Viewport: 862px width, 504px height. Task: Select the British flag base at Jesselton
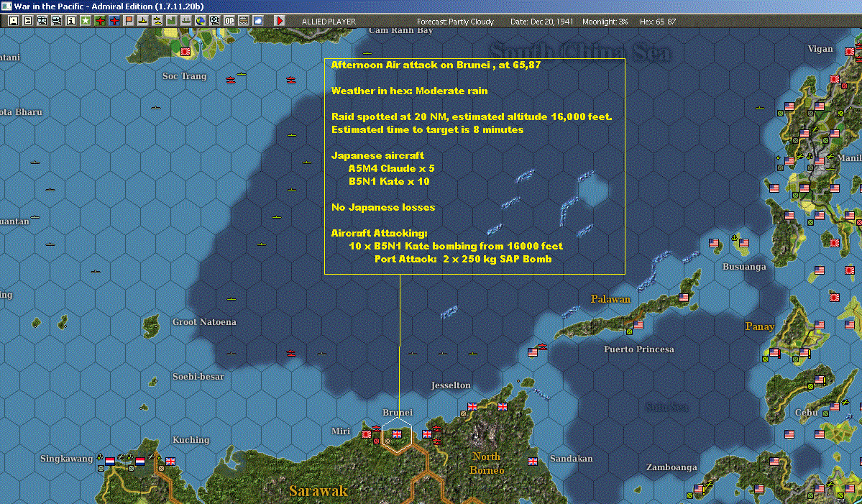tap(472, 407)
